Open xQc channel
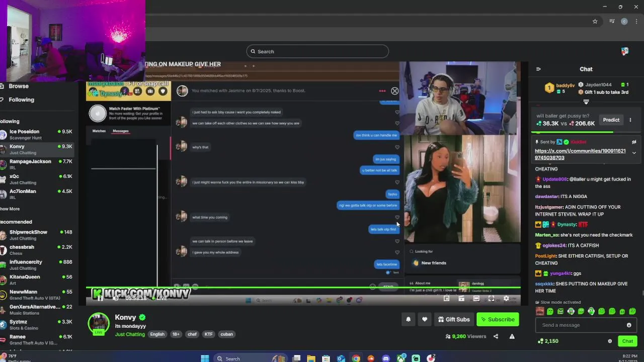This screenshot has height=362, width=644. point(37,179)
